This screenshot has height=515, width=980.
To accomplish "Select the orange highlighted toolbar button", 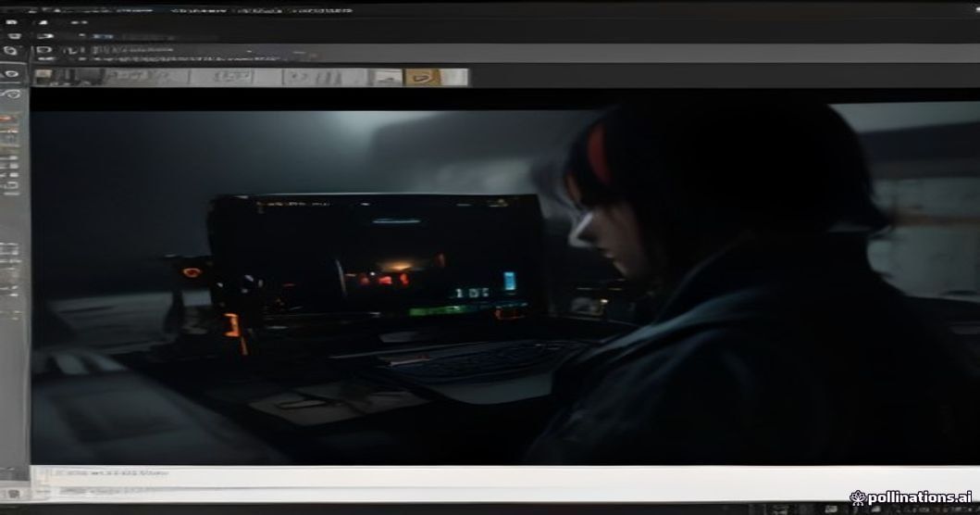I will point(423,78).
